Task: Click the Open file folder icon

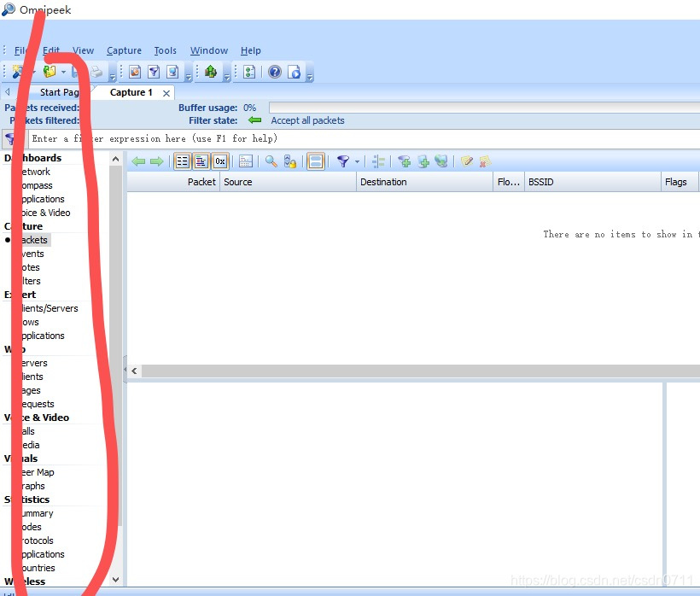Action: click(50, 72)
